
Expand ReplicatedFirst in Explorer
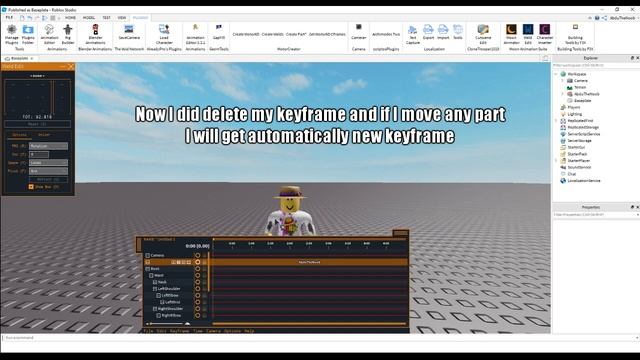(556, 121)
